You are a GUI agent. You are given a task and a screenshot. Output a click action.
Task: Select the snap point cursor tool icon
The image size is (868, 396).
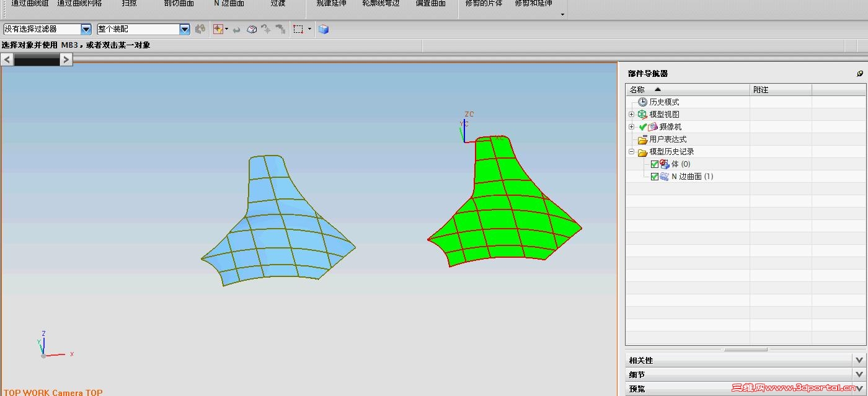pyautogui.click(x=218, y=29)
